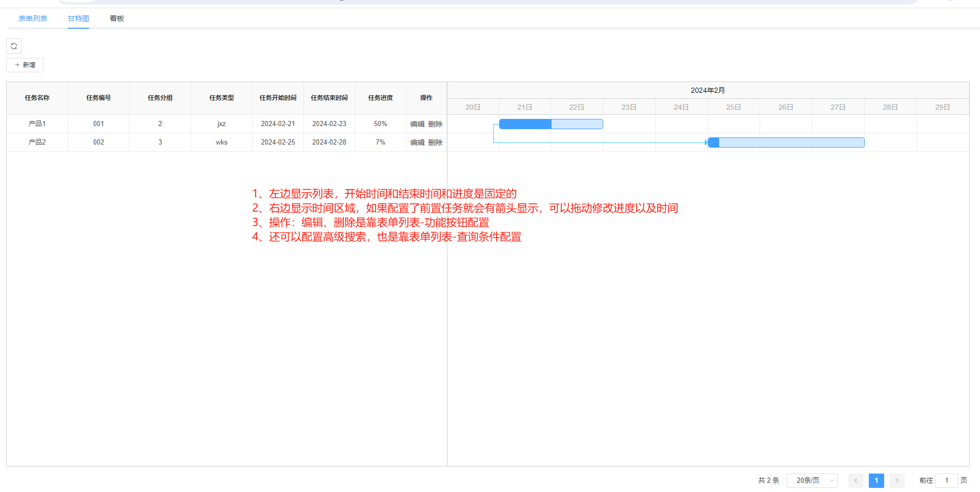
Task: Click the 2024年2月 timeline header
Action: (708, 90)
